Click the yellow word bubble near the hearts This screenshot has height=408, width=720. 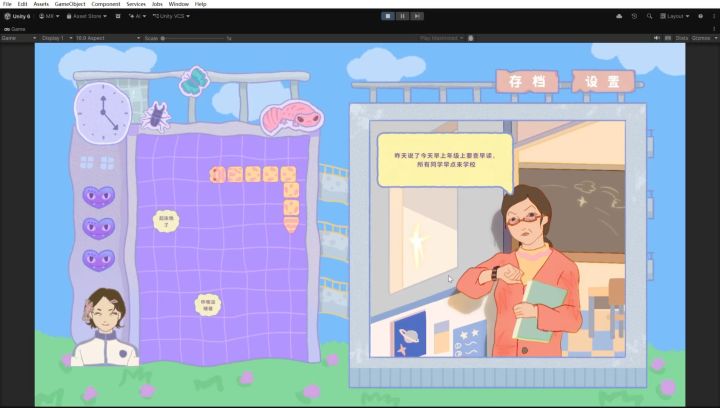166,221
